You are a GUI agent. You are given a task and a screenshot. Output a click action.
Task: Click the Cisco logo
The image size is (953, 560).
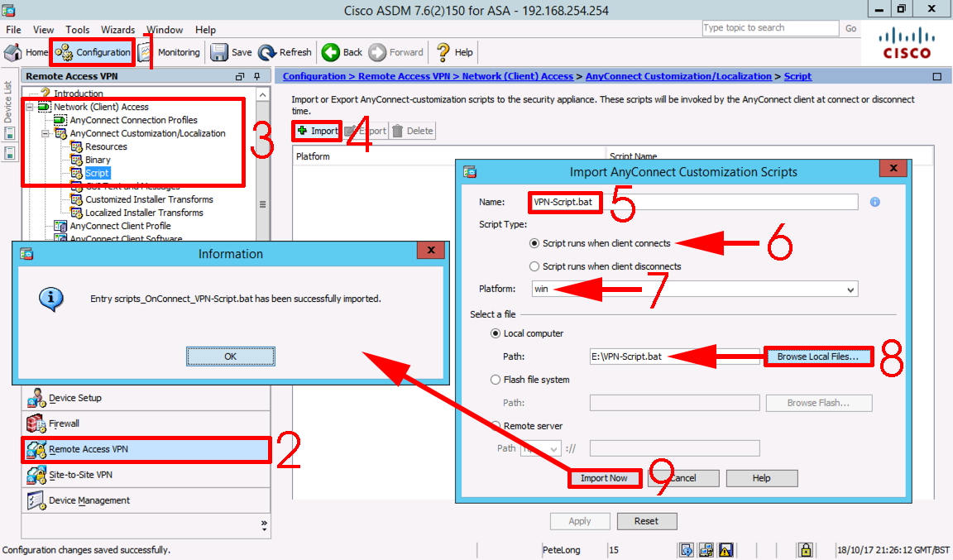coord(907,44)
